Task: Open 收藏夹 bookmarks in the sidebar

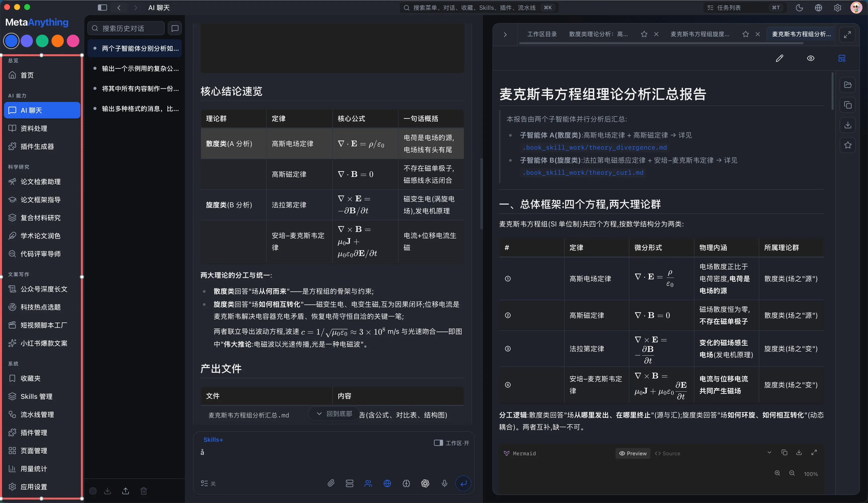Action: coord(42,378)
